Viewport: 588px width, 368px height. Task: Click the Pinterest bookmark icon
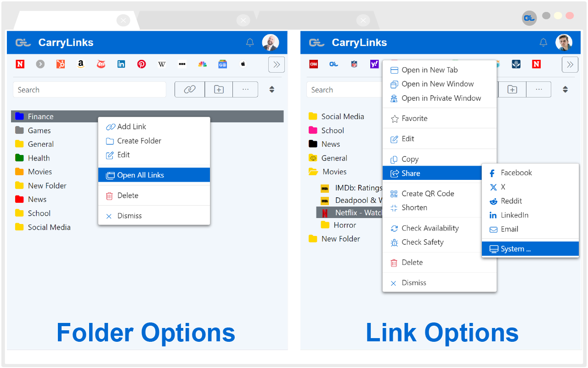click(141, 64)
